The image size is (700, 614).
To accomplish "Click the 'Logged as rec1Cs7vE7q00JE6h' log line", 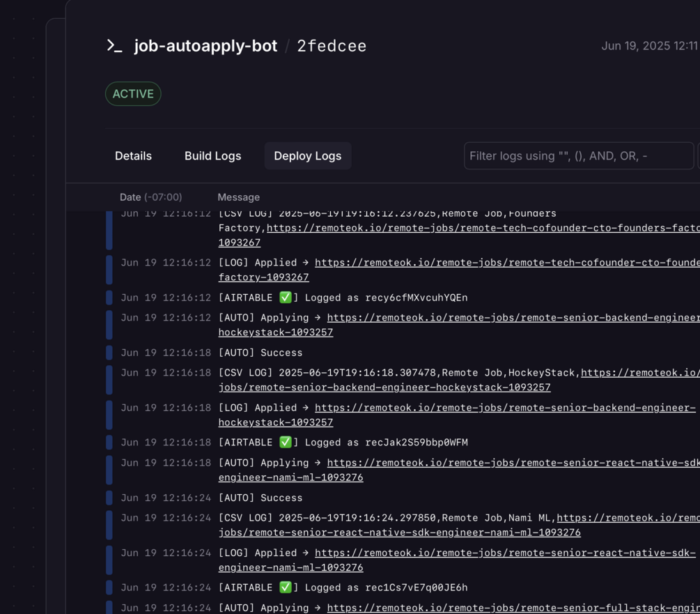I will pos(386,588).
